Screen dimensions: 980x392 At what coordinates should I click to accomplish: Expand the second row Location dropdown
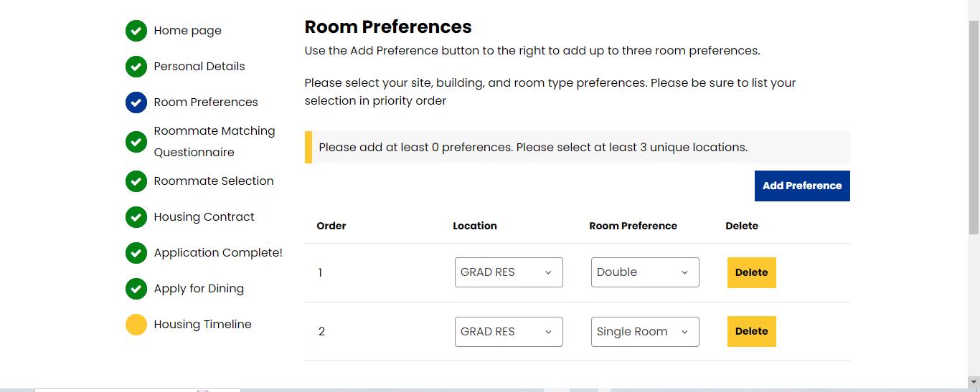pyautogui.click(x=509, y=332)
